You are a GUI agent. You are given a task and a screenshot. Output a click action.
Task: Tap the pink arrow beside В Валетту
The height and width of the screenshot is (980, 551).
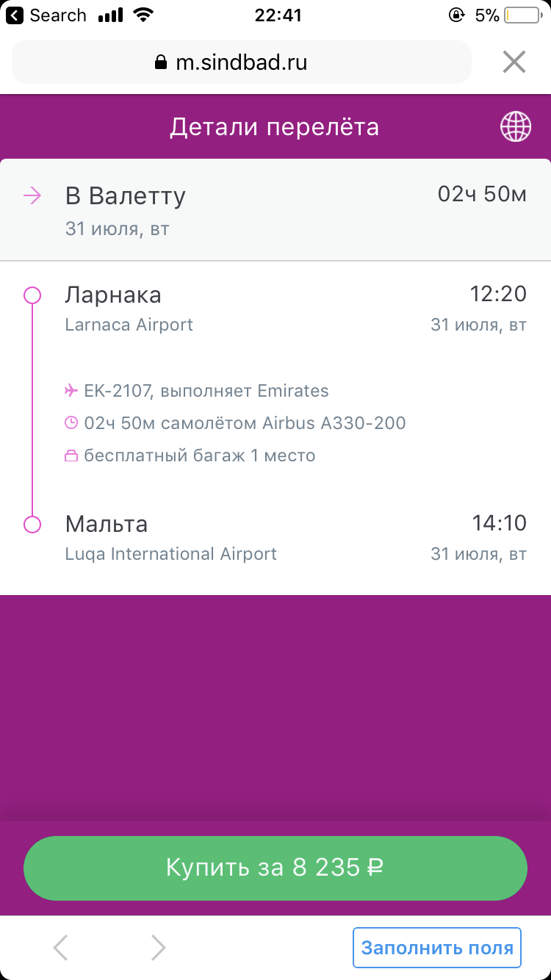pos(32,196)
